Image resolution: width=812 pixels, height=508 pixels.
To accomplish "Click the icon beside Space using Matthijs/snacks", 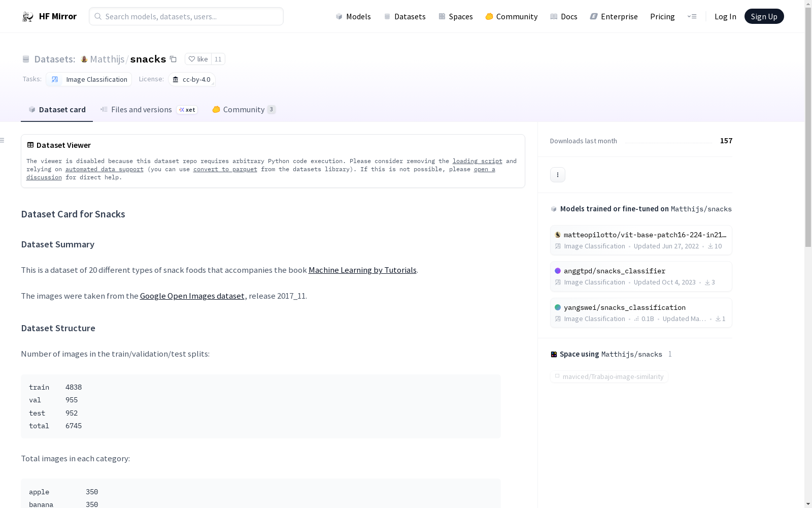I will (554, 354).
